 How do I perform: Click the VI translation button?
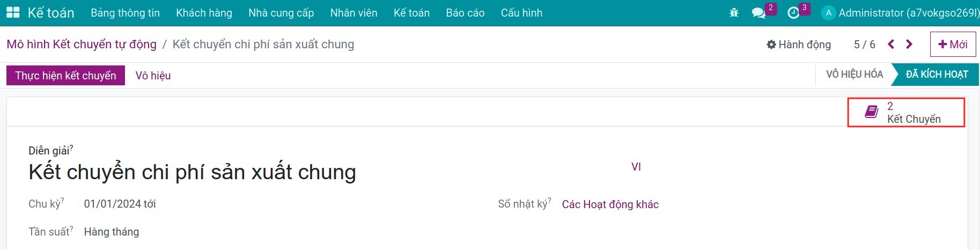[x=636, y=167]
